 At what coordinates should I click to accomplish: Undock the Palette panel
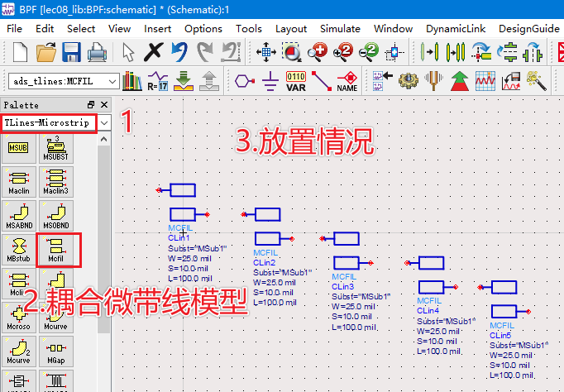point(91,105)
